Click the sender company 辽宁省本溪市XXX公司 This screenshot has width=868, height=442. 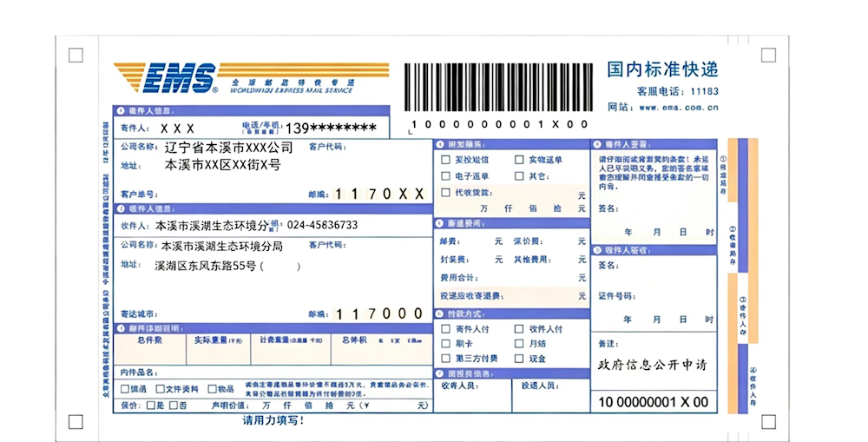(228, 148)
